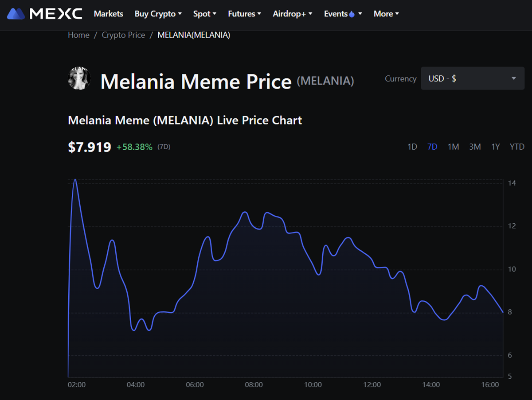The image size is (532, 400).
Task: Switch to the 3M price view
Action: pyautogui.click(x=474, y=147)
